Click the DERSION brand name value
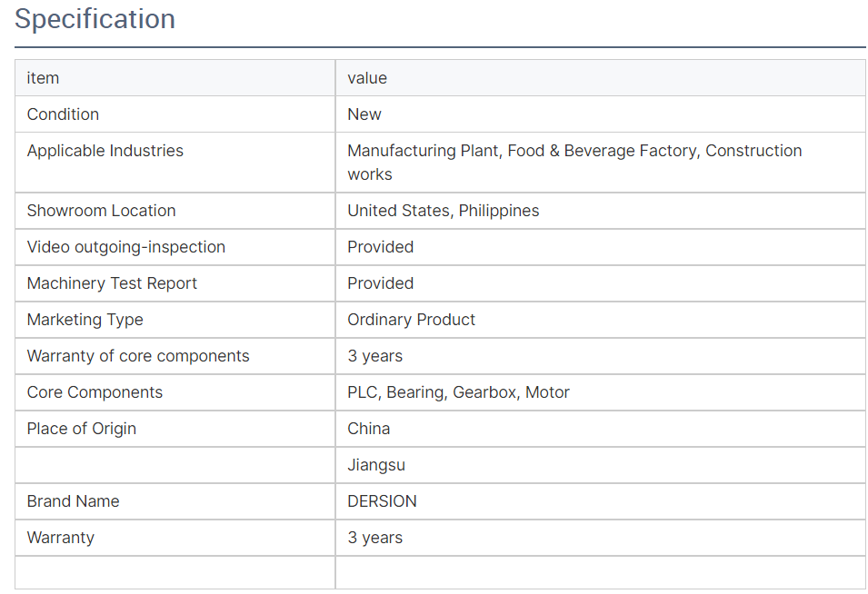This screenshot has height=594, width=868. click(382, 501)
